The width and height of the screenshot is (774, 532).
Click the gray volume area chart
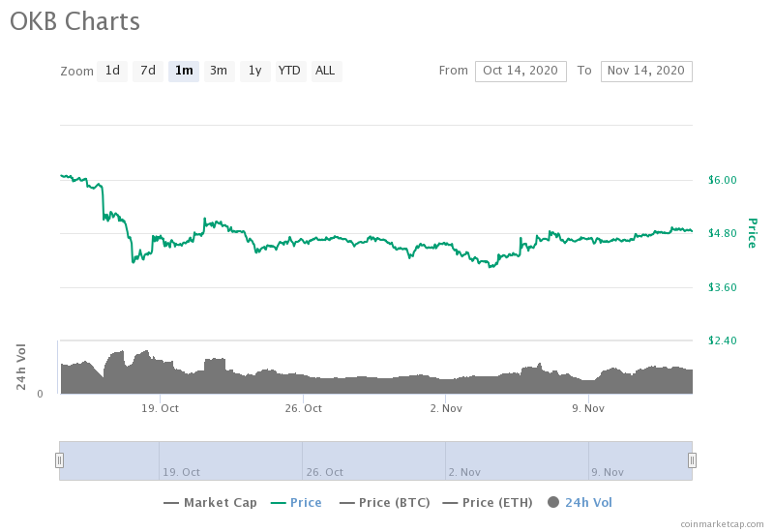[387, 385]
